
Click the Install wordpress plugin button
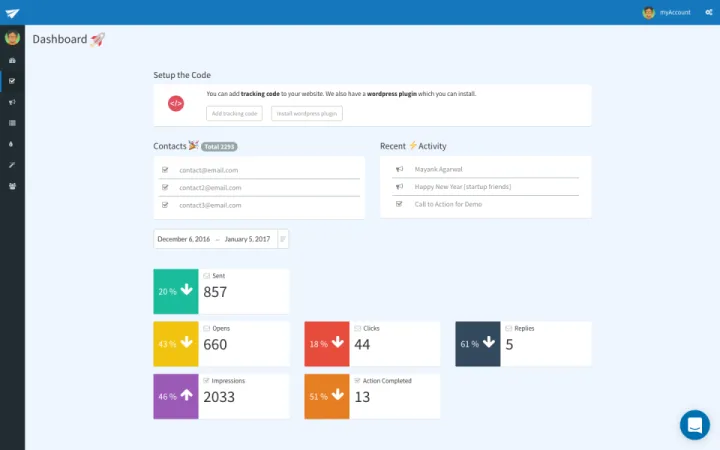307,114
